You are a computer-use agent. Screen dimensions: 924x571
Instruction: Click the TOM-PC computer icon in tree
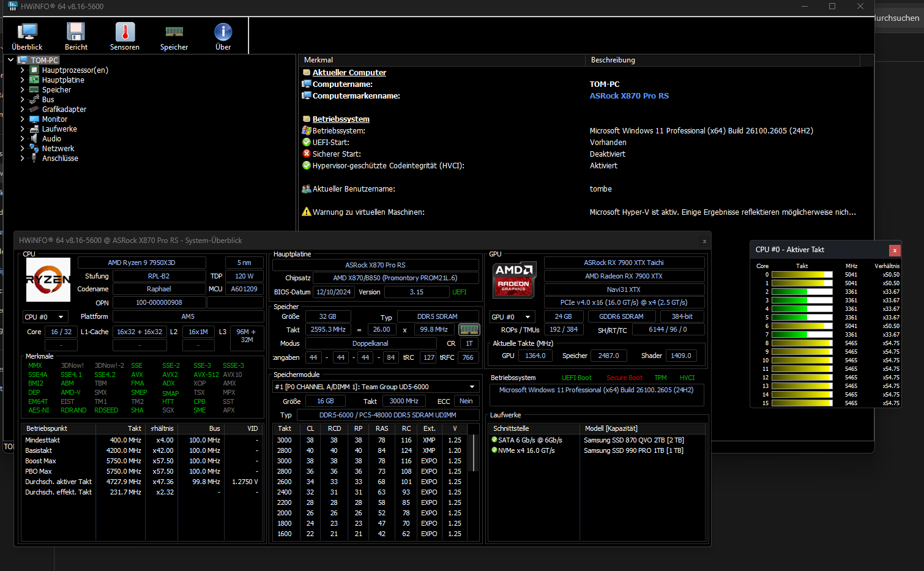[23, 60]
